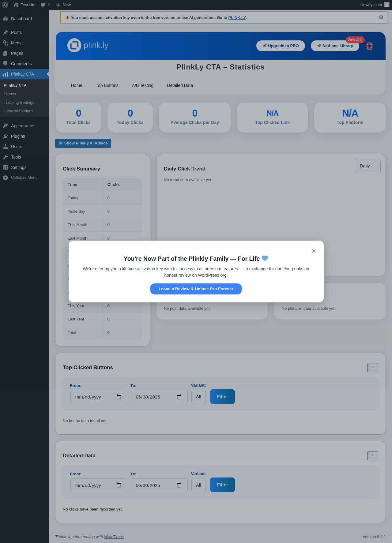Click Today's click count value
The height and width of the screenshot is (543, 392).
pyautogui.click(x=108, y=198)
